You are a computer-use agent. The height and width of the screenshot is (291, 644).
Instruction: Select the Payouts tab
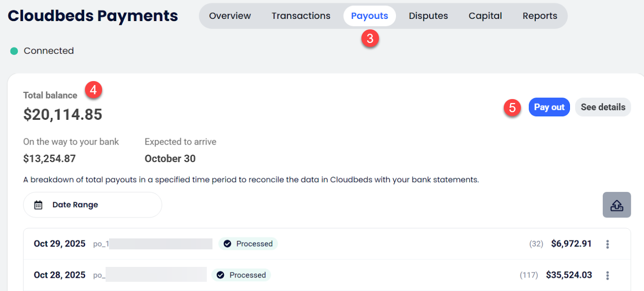click(x=369, y=16)
